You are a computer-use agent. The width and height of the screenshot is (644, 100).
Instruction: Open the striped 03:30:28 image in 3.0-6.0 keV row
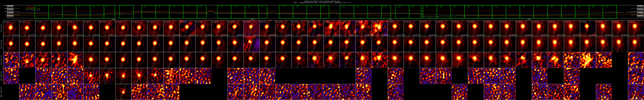251,28
